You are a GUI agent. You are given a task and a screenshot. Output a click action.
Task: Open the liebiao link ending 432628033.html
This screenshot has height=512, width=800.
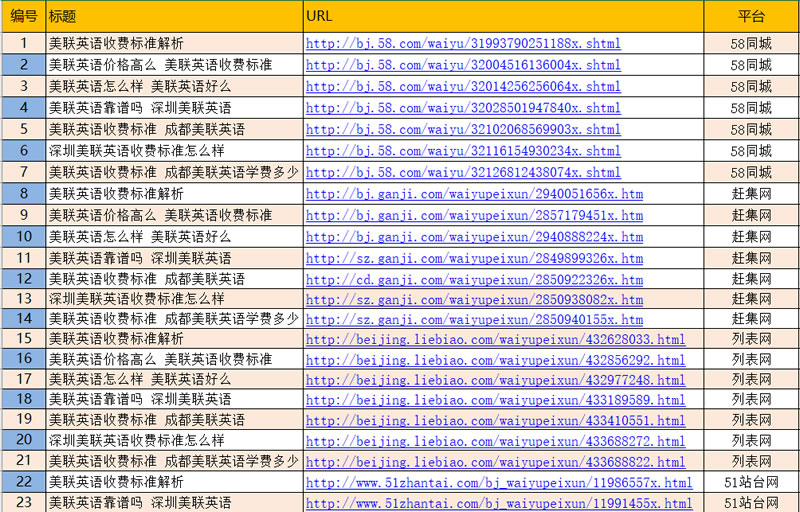point(495,339)
